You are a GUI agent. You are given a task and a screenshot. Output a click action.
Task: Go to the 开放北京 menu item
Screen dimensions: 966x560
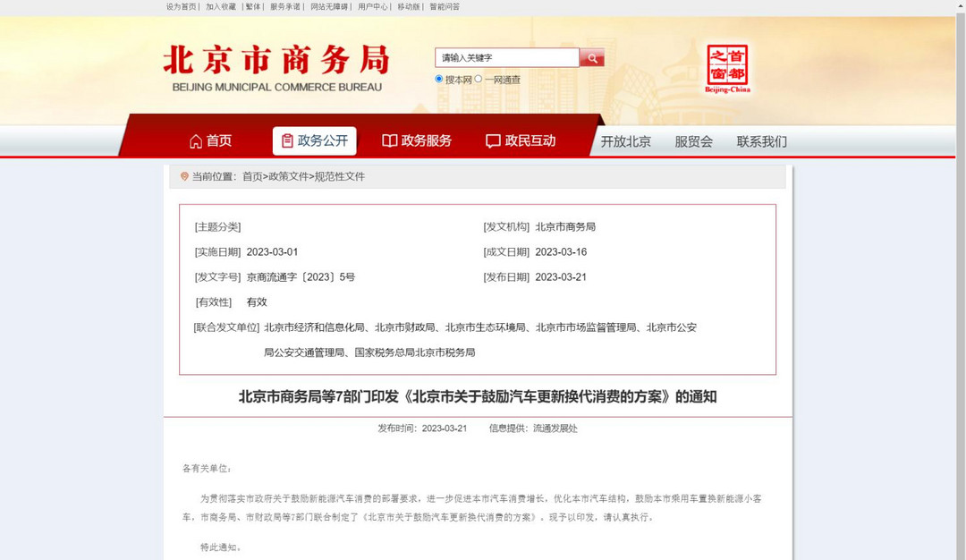[625, 141]
